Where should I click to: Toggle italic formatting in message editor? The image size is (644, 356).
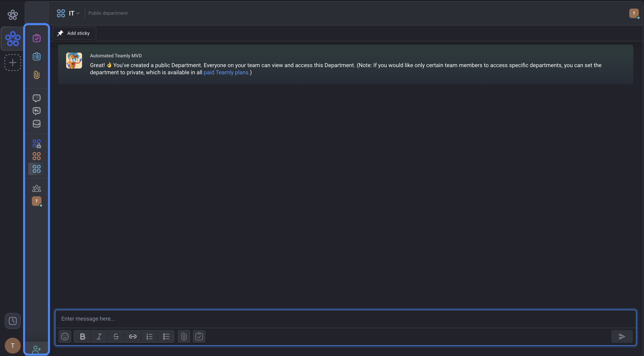coord(99,336)
